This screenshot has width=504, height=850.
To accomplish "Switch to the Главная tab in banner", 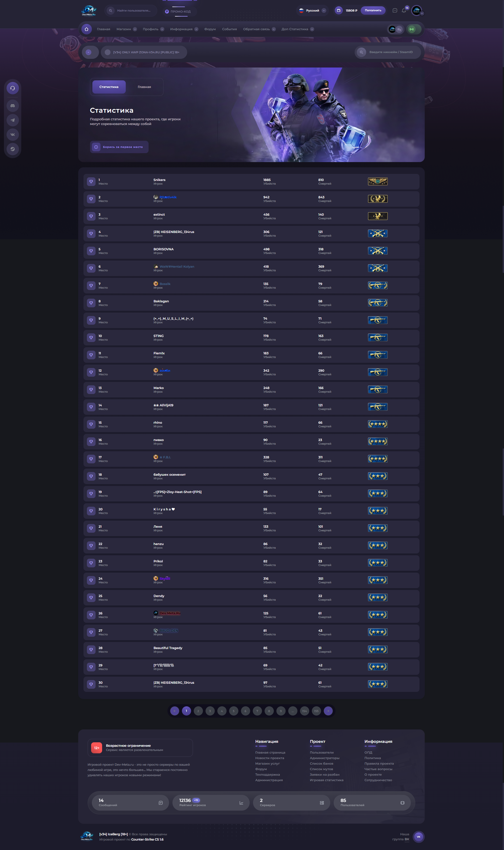I will (x=144, y=87).
